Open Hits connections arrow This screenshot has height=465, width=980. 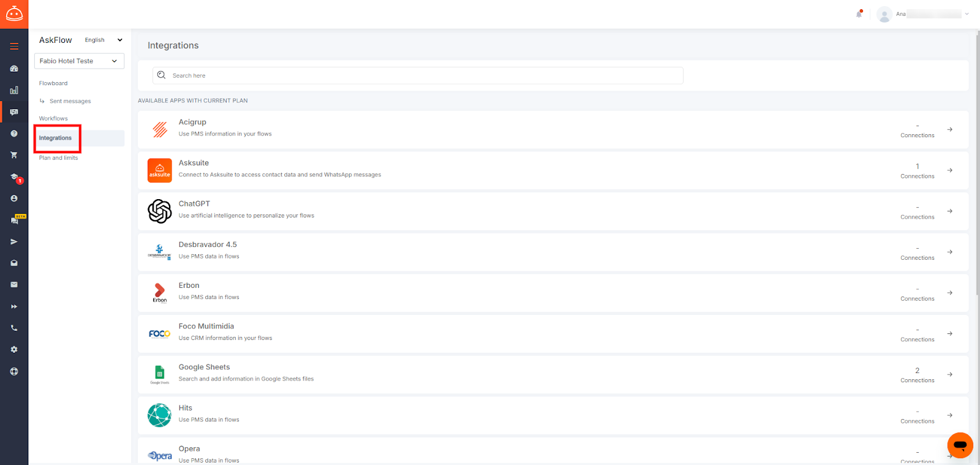coord(950,415)
